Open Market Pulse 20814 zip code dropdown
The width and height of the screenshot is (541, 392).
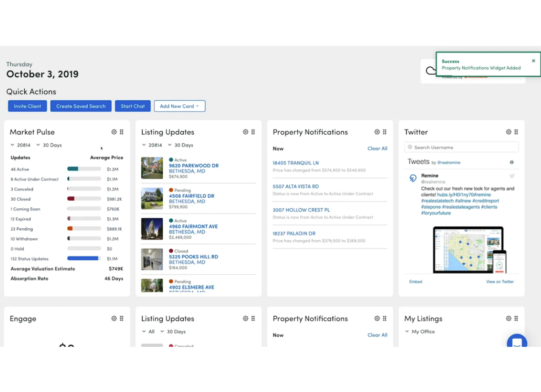(x=21, y=145)
